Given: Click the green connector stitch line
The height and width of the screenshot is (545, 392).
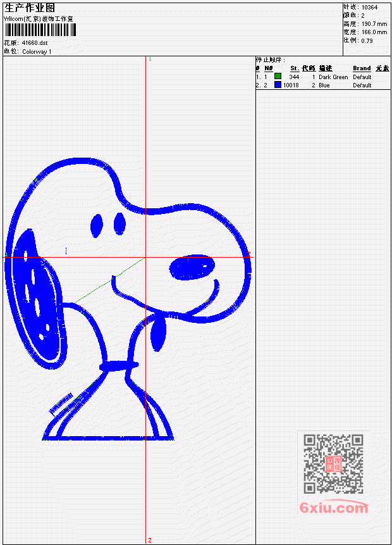Looking at the screenshot, I should coord(109,280).
